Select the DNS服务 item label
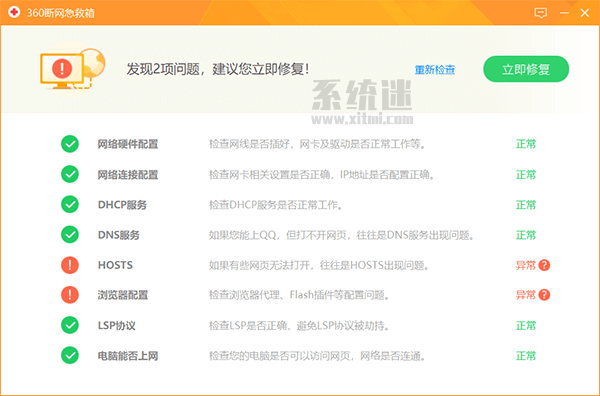Image resolution: width=600 pixels, height=396 pixels. [x=119, y=235]
